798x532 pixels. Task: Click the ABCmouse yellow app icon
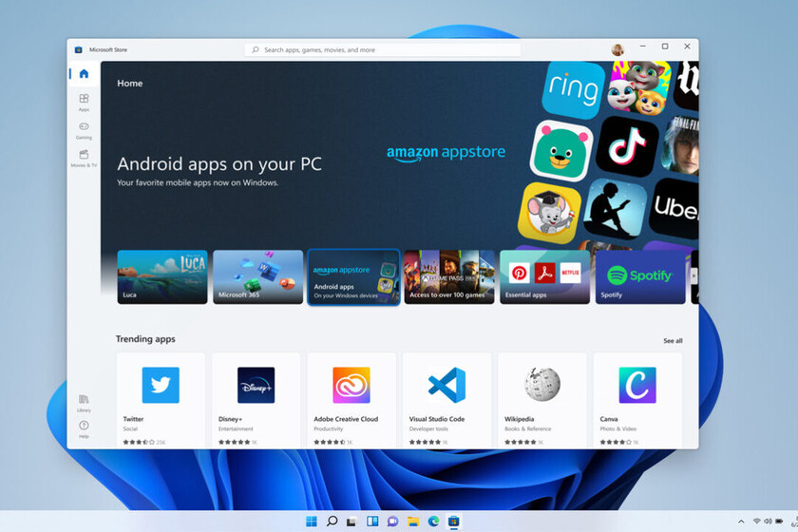click(x=550, y=212)
